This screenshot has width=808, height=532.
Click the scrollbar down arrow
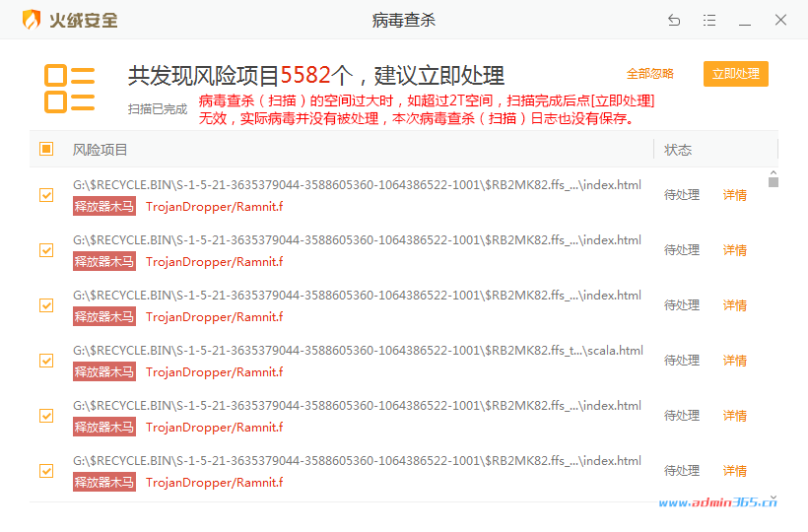point(774,498)
